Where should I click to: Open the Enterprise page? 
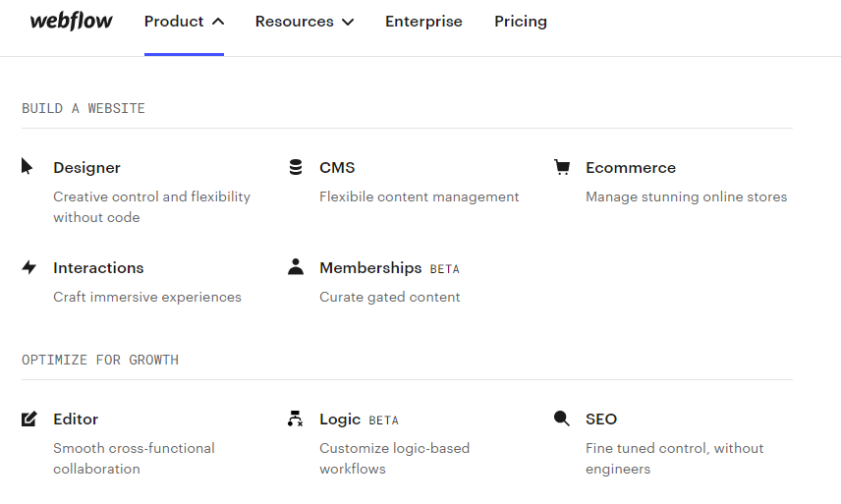(x=423, y=22)
